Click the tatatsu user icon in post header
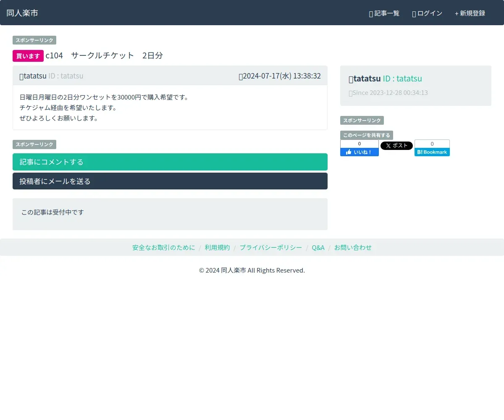This screenshot has height=420, width=504. 21,76
